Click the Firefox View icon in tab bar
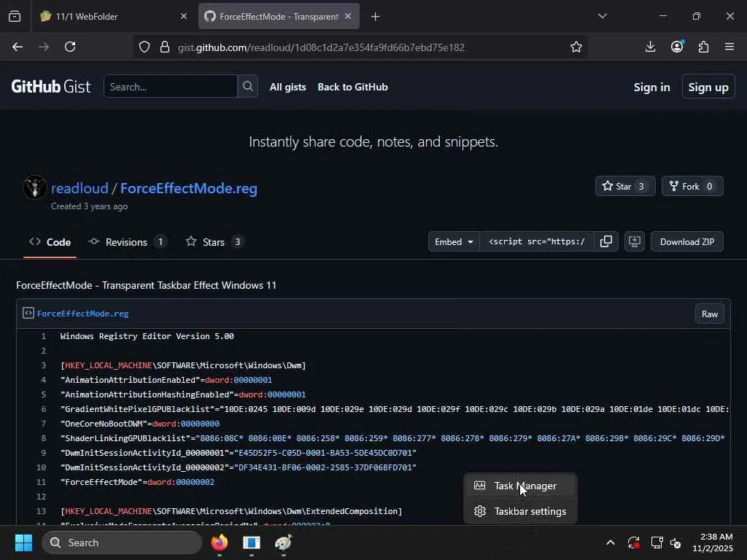 [15, 16]
